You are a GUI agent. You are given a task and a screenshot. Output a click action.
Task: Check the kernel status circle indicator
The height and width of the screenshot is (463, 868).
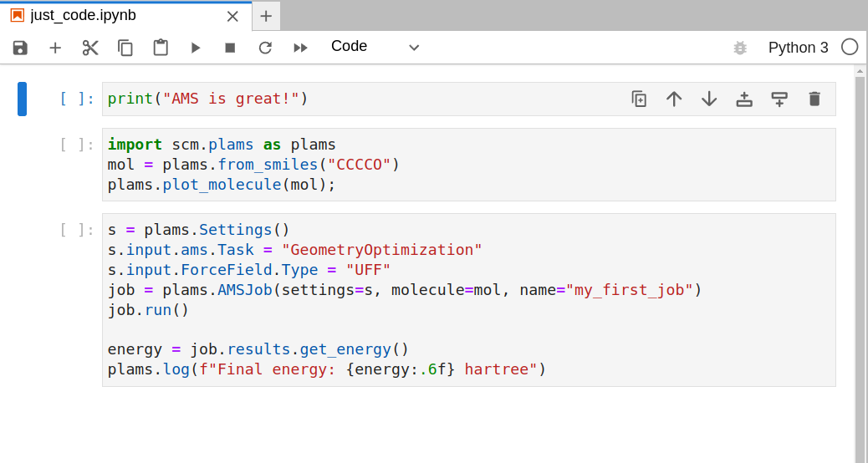click(x=850, y=47)
